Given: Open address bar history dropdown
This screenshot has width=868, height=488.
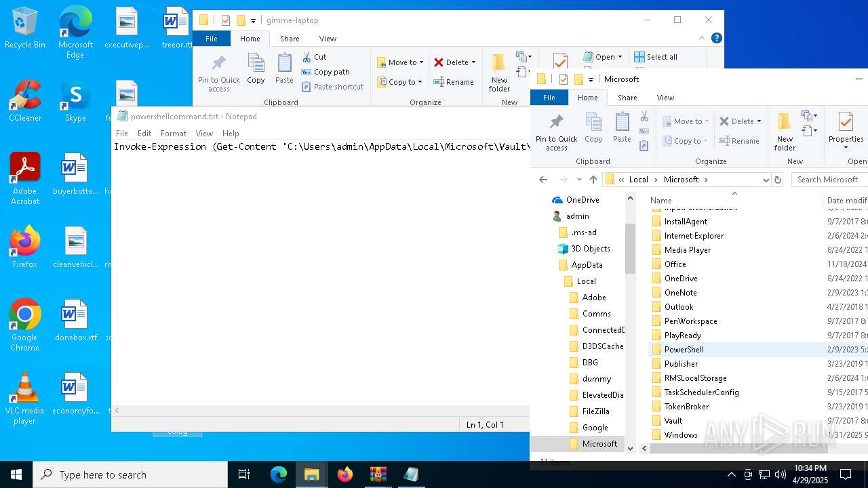Looking at the screenshot, I should point(766,180).
